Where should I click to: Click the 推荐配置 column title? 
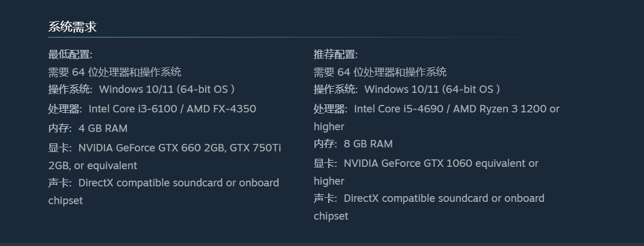[336, 54]
